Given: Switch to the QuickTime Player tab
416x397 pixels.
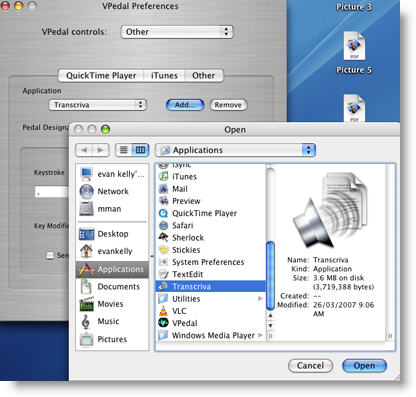Looking at the screenshot, I should pos(101,76).
